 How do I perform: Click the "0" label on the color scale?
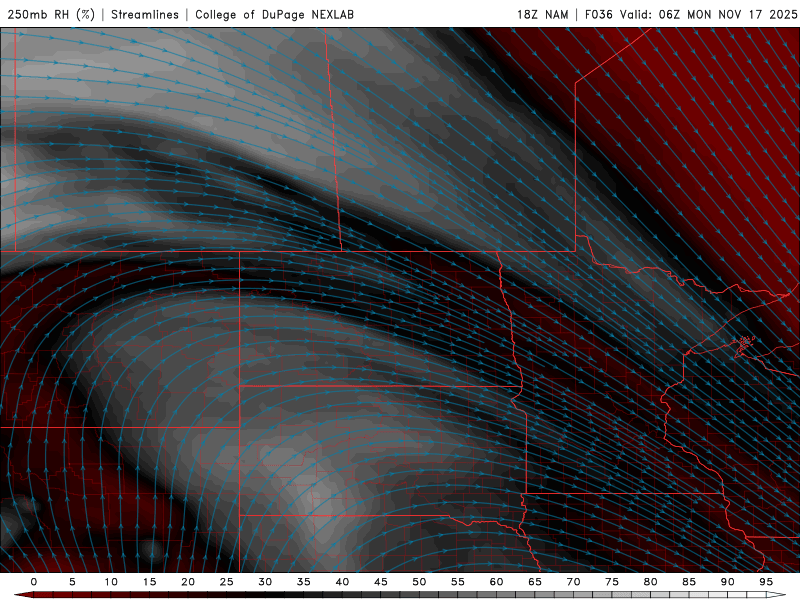tap(34, 582)
